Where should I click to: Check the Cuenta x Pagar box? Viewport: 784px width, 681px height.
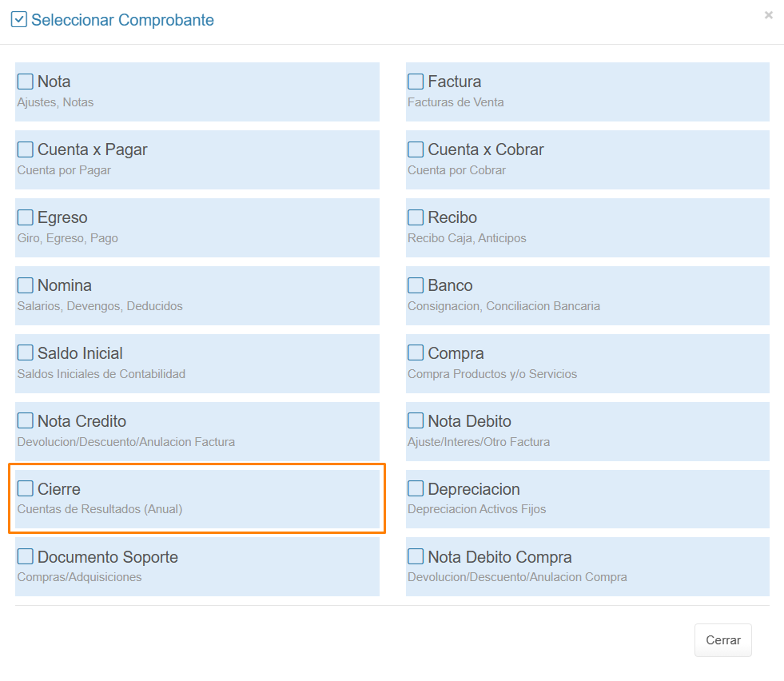(x=26, y=149)
